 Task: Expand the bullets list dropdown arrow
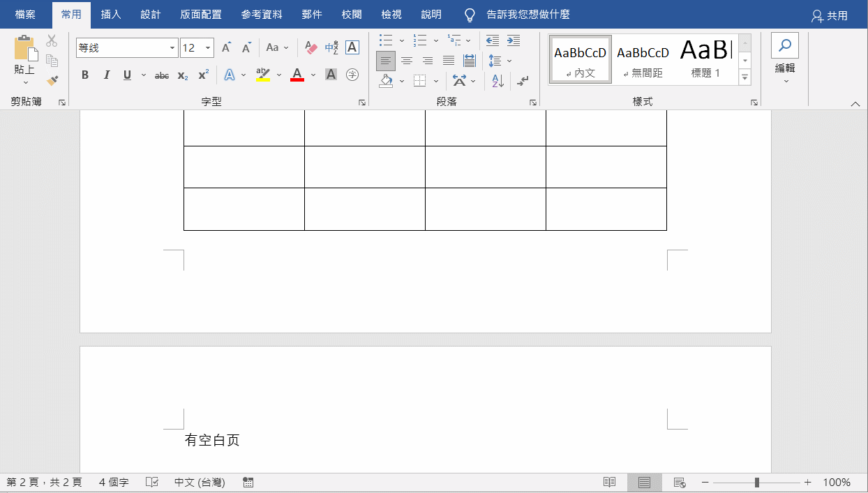(402, 40)
